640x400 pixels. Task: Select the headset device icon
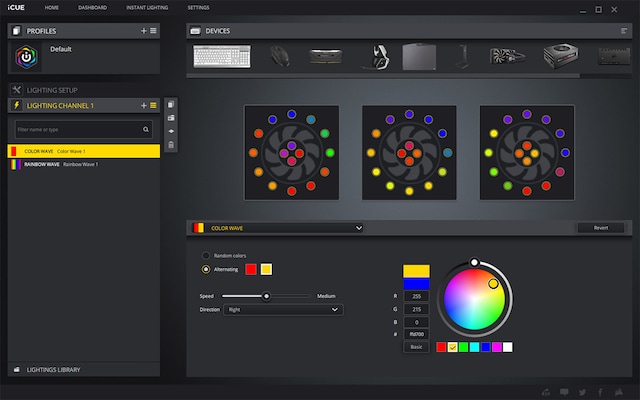[x=380, y=56]
